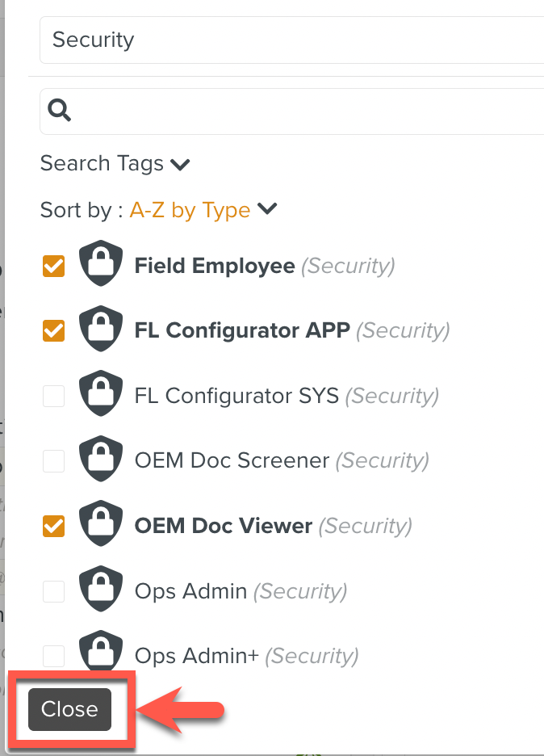Click the lock icon beside Ops Admin
The height and width of the screenshot is (756, 544).
point(101,588)
